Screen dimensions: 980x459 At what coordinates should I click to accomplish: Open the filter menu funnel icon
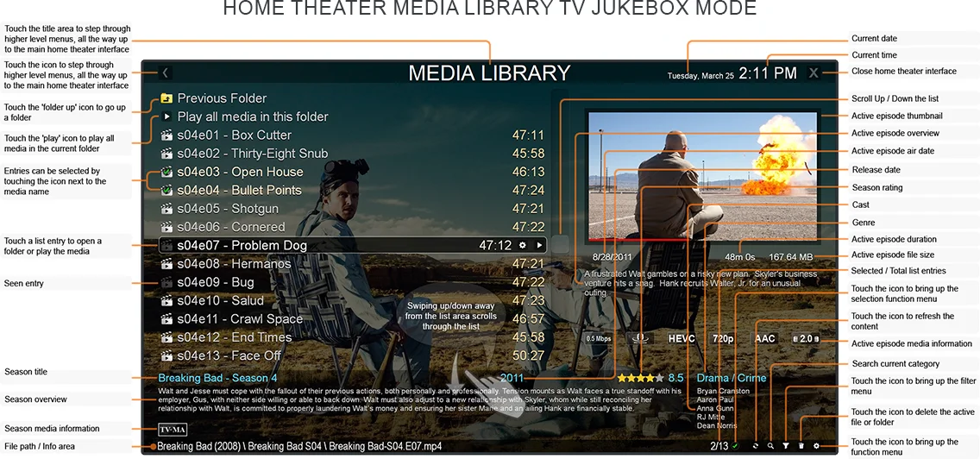[786, 446]
